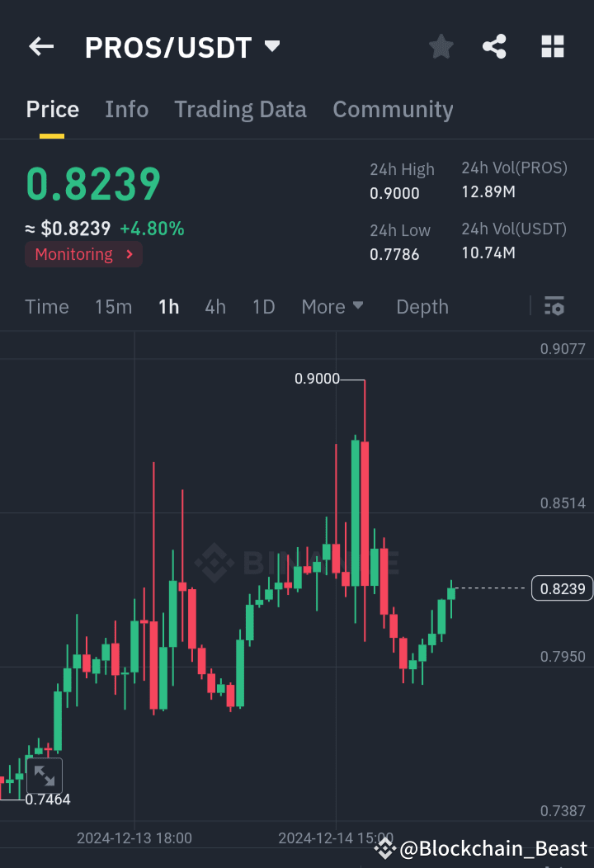Select the Info tab
This screenshot has height=868, width=594.
126,109
